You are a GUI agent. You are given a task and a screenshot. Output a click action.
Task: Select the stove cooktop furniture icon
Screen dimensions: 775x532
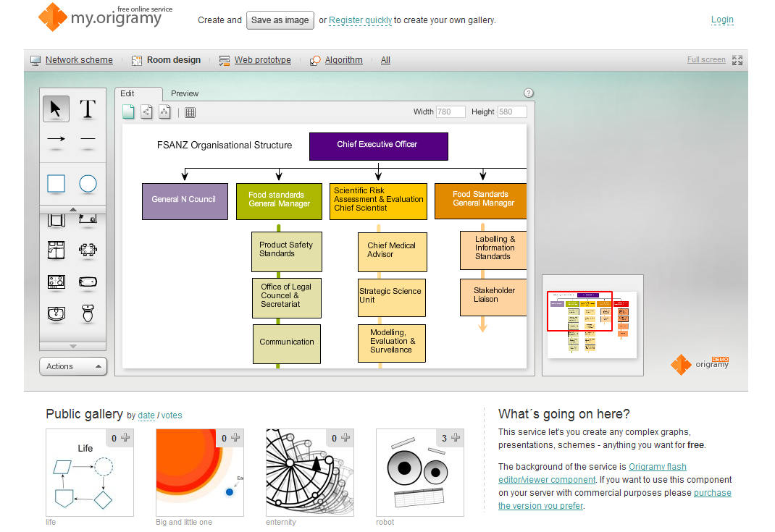(x=56, y=282)
